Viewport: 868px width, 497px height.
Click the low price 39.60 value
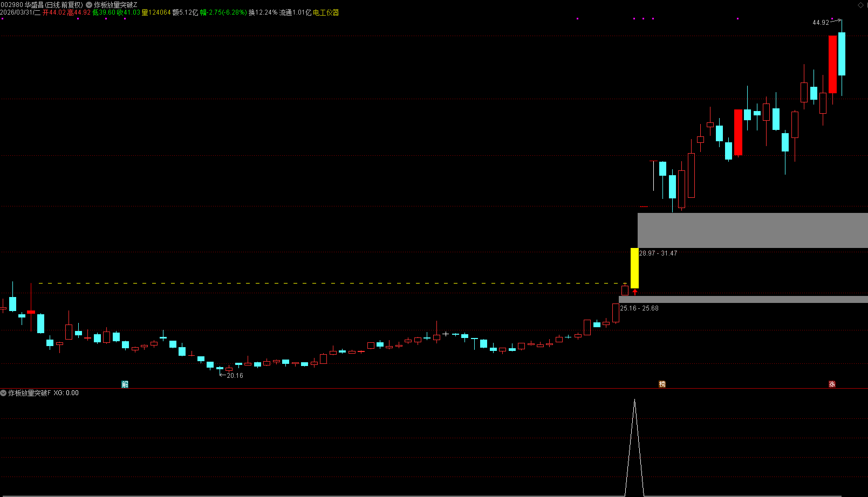107,12
